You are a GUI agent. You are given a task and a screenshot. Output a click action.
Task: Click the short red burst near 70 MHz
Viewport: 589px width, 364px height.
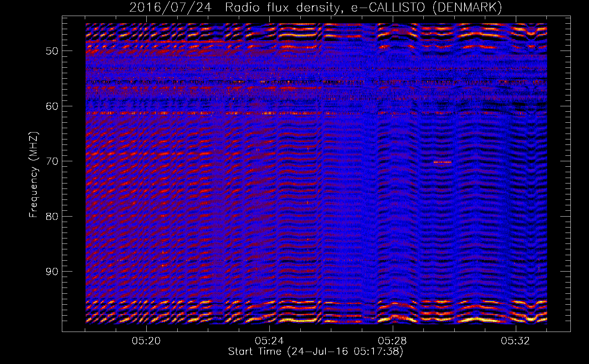click(443, 162)
